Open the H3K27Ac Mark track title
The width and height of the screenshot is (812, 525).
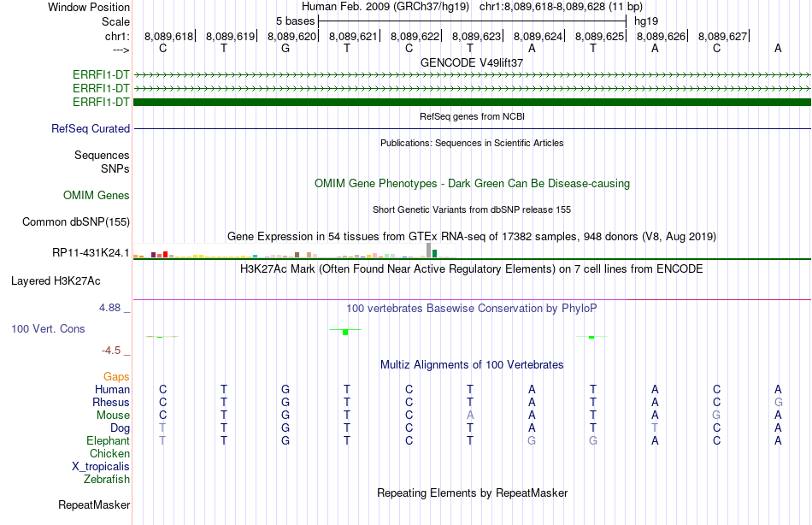pyautogui.click(x=472, y=269)
